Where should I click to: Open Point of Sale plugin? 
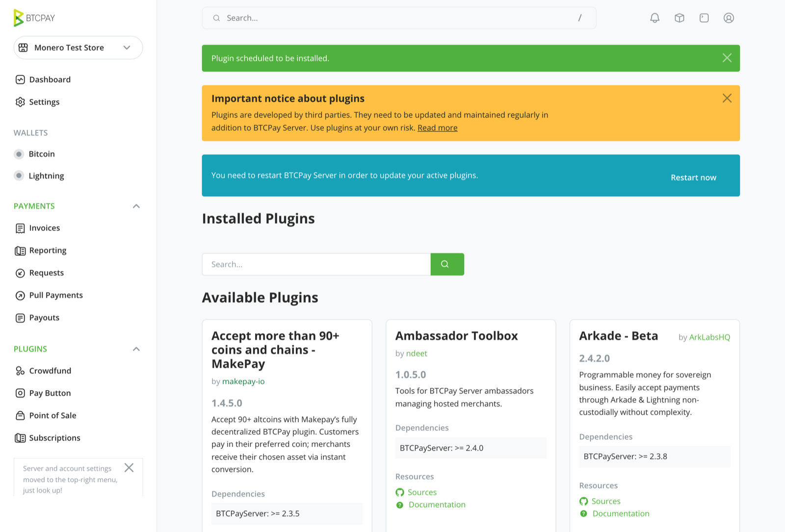pos(53,415)
